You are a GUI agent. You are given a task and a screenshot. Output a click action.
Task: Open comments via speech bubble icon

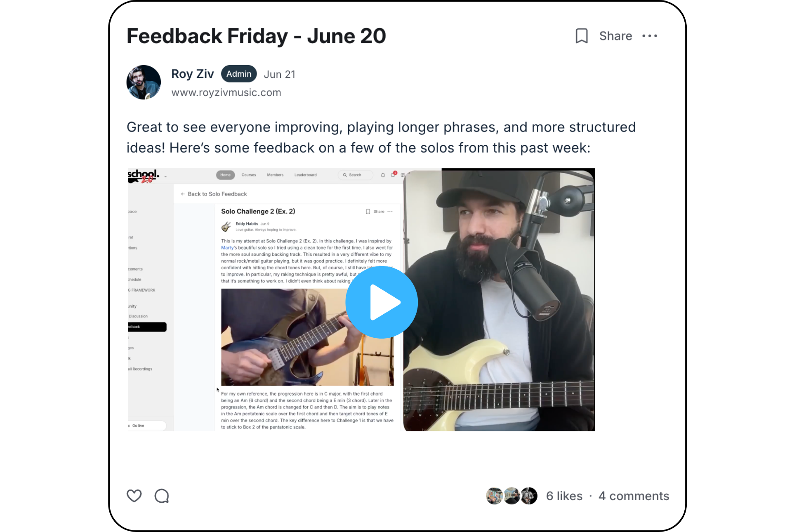tap(162, 496)
